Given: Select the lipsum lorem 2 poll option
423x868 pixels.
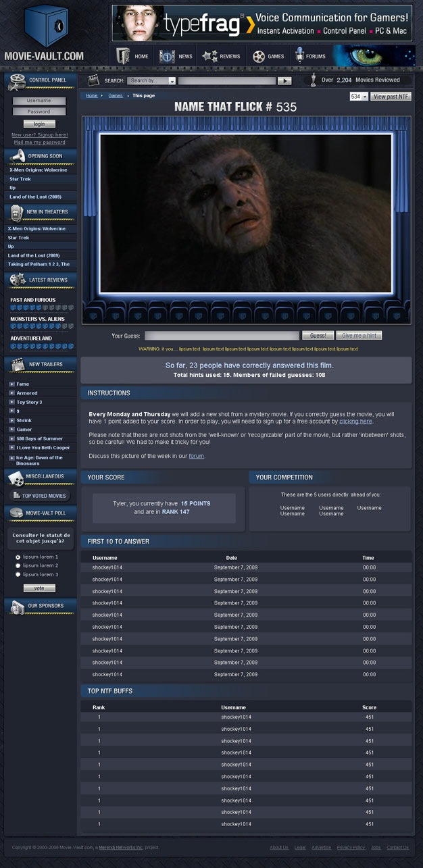Looking at the screenshot, I should tap(18, 565).
